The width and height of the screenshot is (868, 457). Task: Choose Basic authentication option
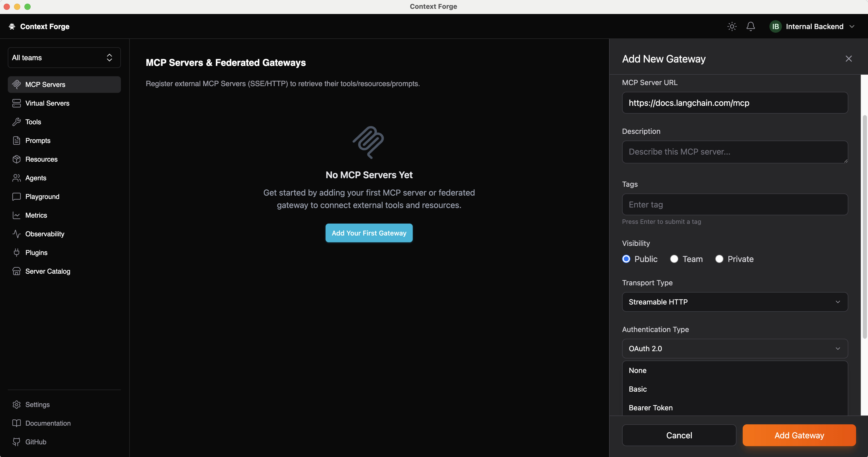[x=638, y=389]
